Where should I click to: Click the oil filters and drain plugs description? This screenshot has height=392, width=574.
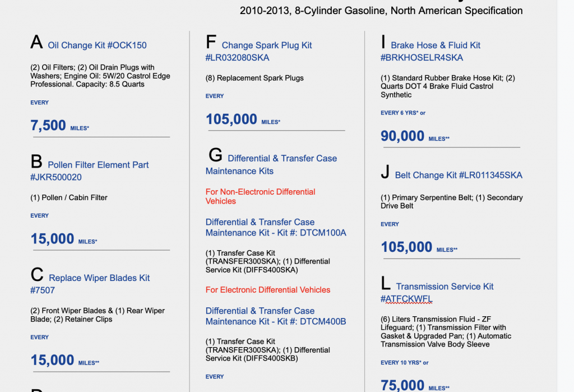tap(100, 76)
